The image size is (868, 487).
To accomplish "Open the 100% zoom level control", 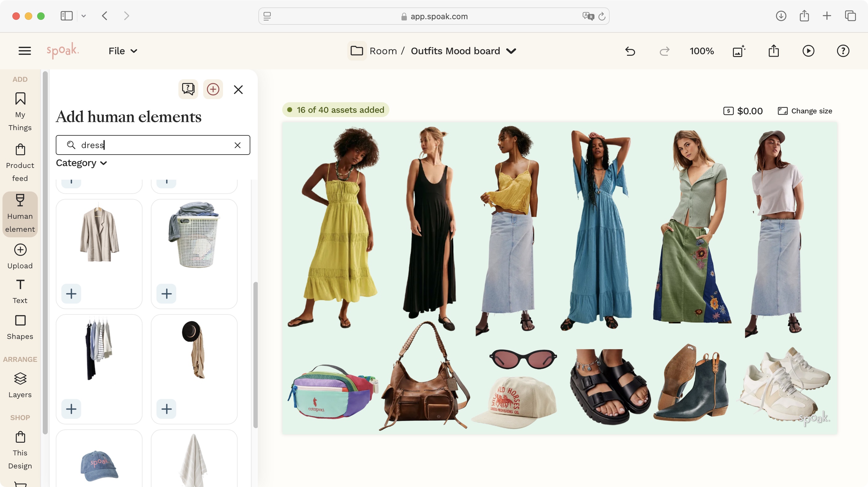I will pyautogui.click(x=702, y=51).
